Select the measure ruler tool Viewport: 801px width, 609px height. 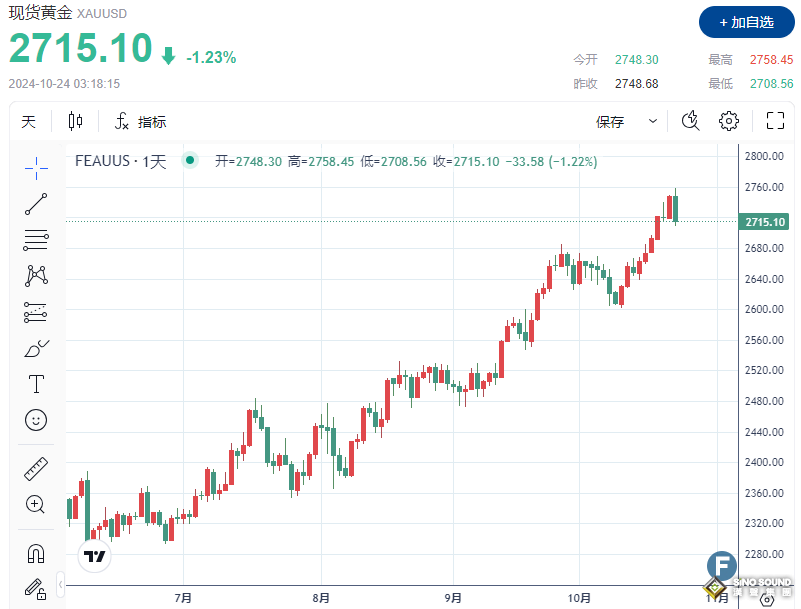point(36,468)
